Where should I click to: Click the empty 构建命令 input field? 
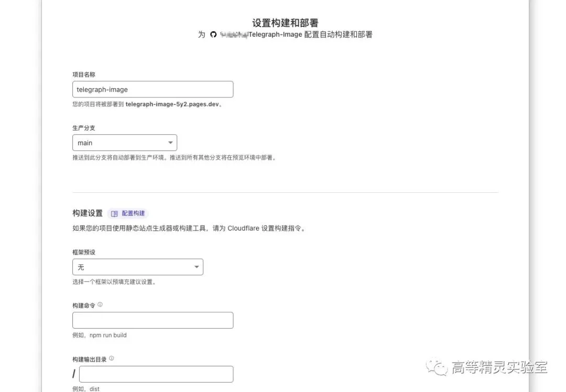point(153,320)
